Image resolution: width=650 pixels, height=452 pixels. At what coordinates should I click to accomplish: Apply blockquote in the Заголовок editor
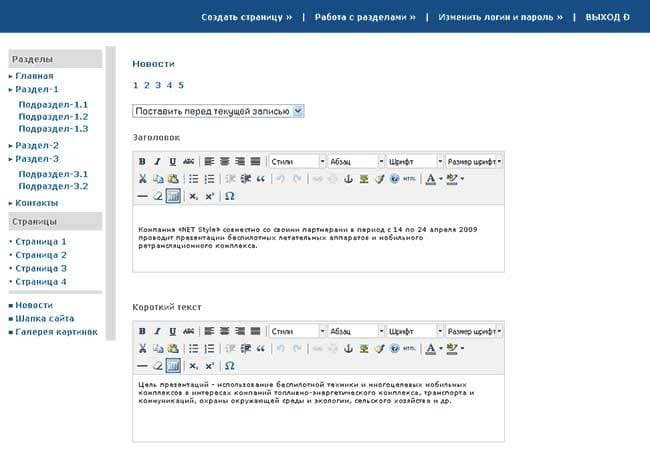(261, 179)
